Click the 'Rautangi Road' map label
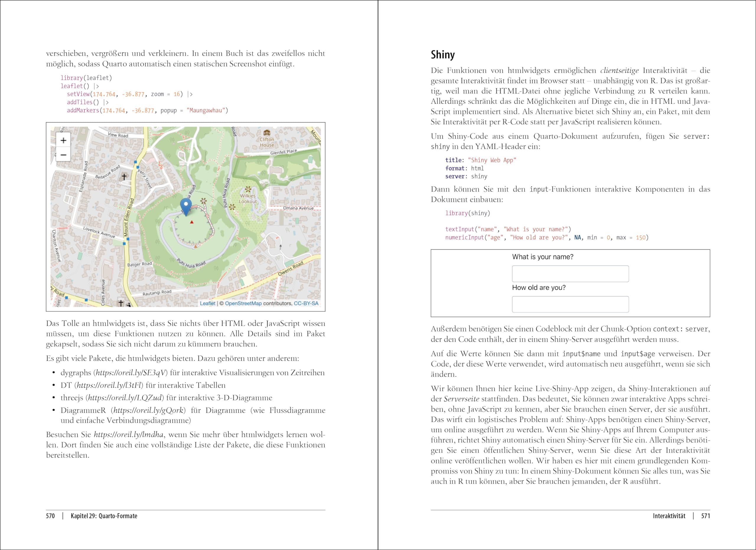The width and height of the screenshot is (756, 550). coord(157,293)
